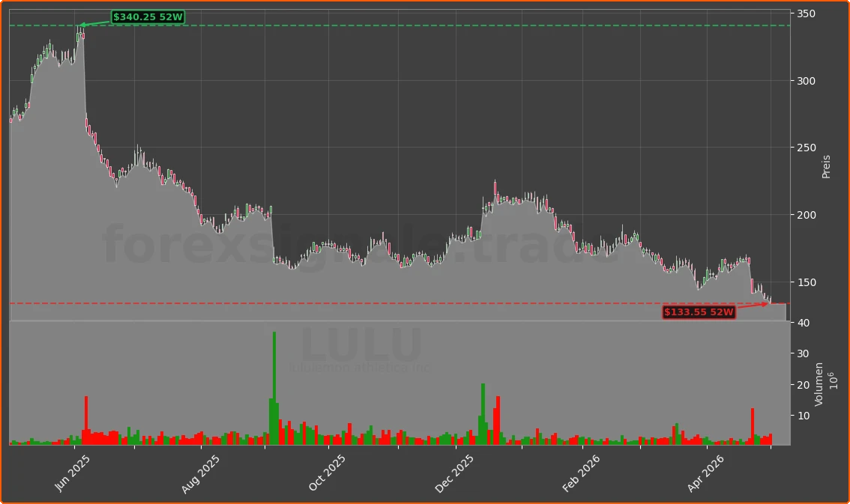Select the Apr 2026 axis label
Viewport: 850px width, 504px height.
click(705, 473)
